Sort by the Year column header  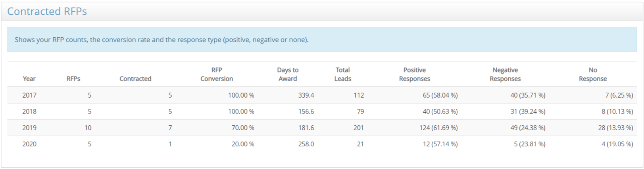coord(29,79)
